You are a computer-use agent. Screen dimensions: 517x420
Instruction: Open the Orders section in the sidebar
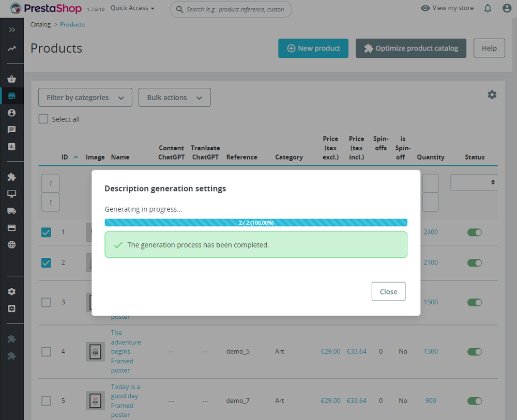[11, 79]
